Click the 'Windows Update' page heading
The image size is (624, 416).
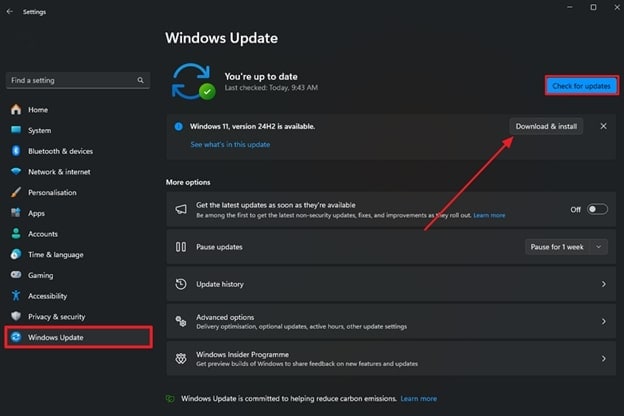[x=222, y=38]
